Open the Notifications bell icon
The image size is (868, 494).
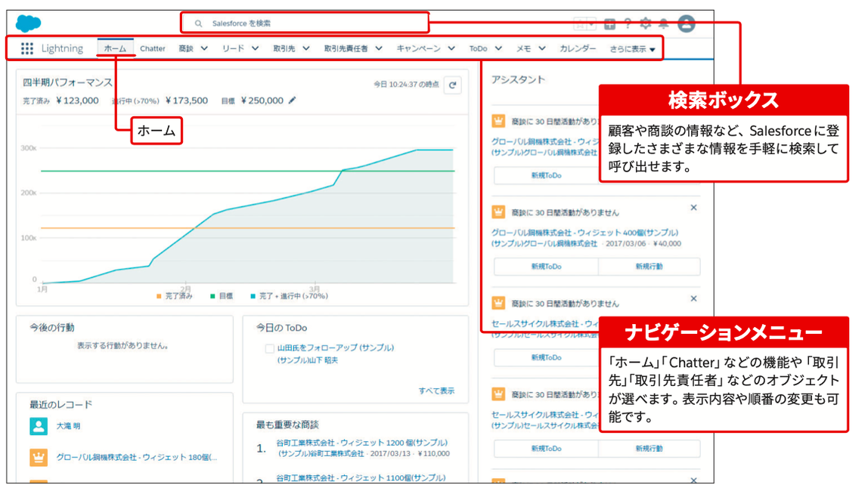point(664,23)
